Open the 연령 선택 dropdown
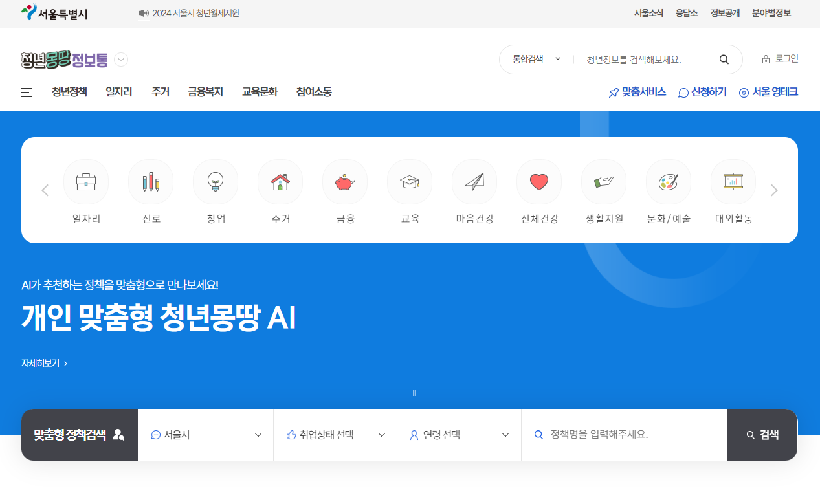The width and height of the screenshot is (820, 504). 460,435
